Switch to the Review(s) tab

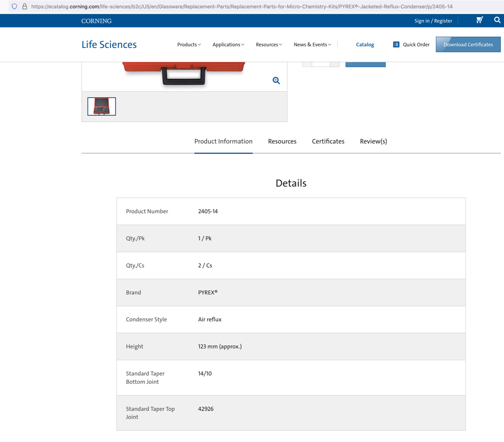coord(374,141)
